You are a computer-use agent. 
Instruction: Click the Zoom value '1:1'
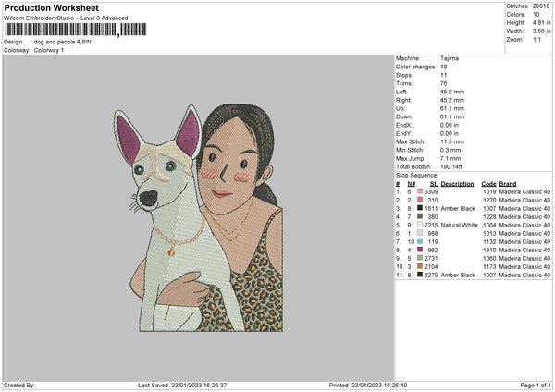click(536, 39)
